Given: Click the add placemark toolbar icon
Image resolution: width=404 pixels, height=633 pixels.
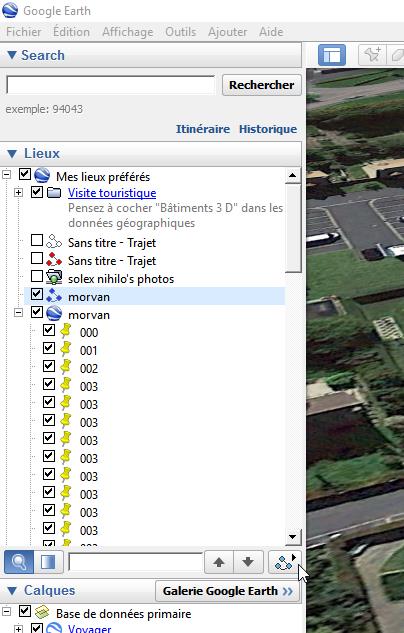Looking at the screenshot, I should tap(372, 55).
